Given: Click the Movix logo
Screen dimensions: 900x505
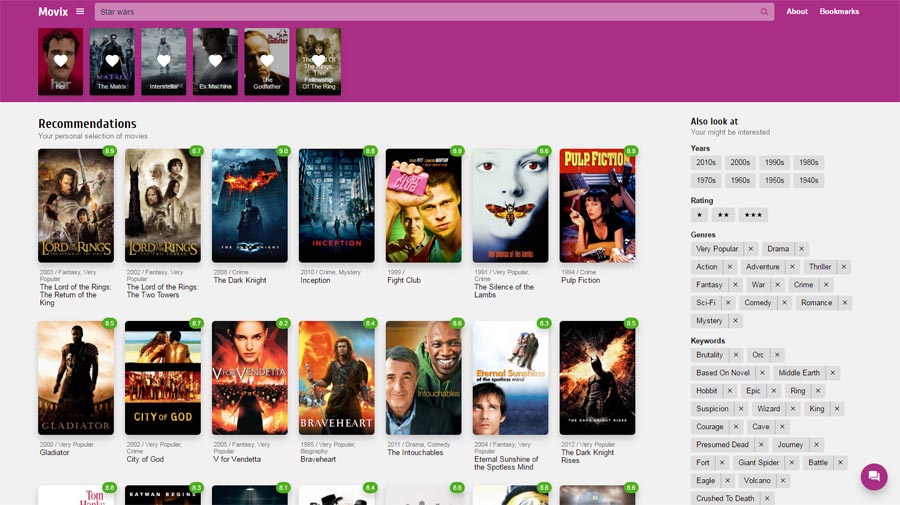Looking at the screenshot, I should 53,12.
